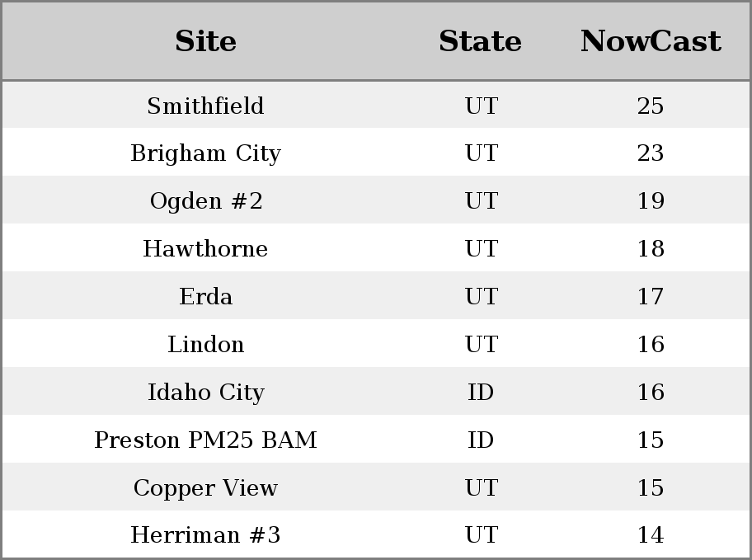Click Hawthorne's NowCast value 18
This screenshot has width=752, height=560.
click(650, 249)
